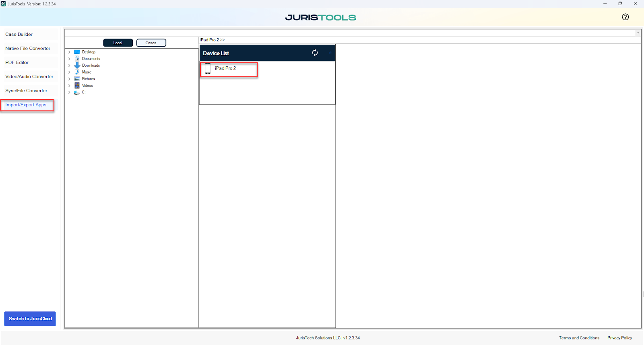Select the Documents label in tree
The width and height of the screenshot is (644, 346).
click(91, 59)
